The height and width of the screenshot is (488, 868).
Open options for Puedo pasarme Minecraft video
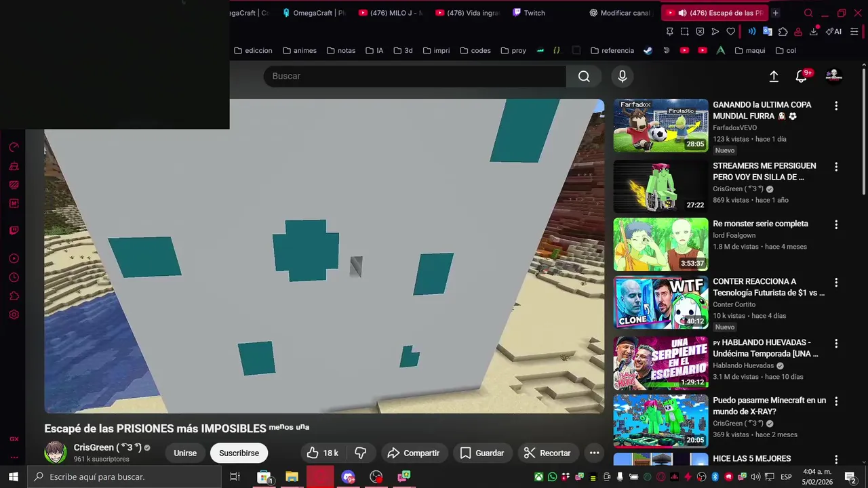tap(836, 402)
